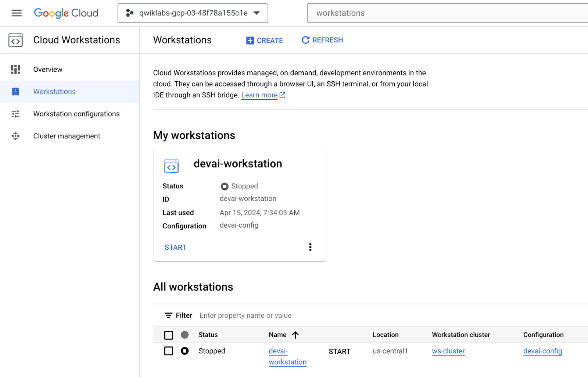Image resolution: width=588 pixels, height=377 pixels.
Task: Click the Workstation configurations tune icon
Action: pos(15,114)
